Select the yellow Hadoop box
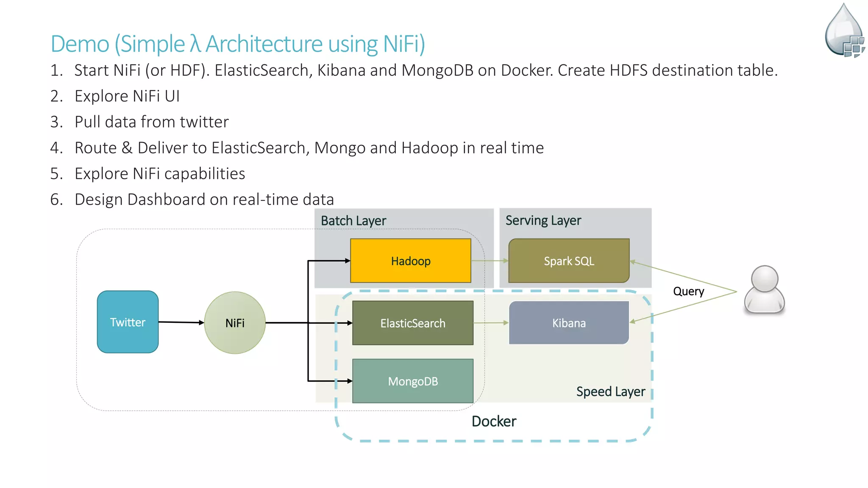 click(410, 261)
